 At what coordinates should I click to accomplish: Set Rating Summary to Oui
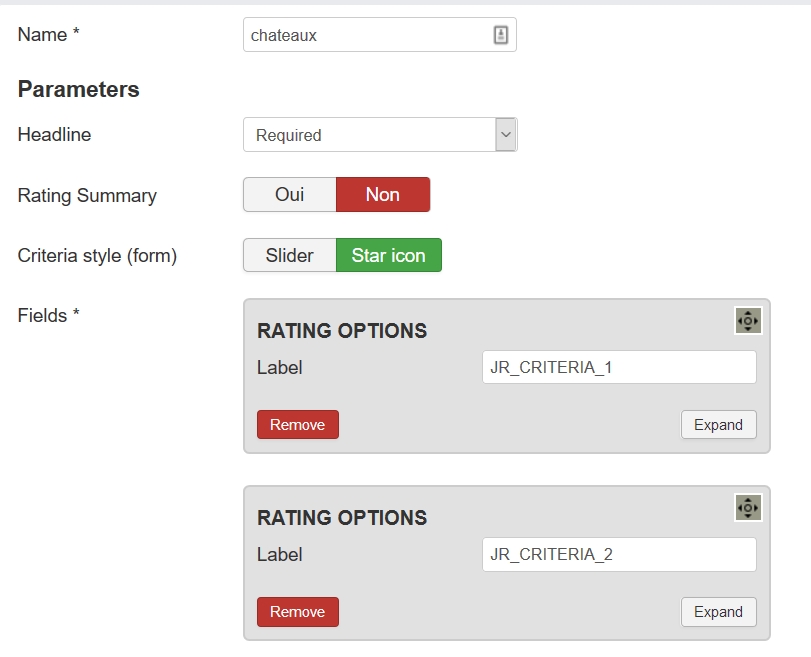[x=290, y=195]
